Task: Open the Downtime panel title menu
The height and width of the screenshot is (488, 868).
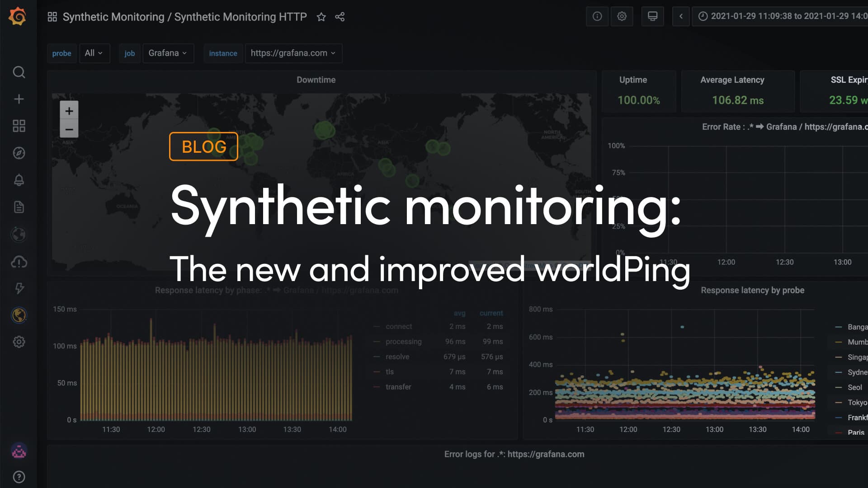Action: click(x=316, y=80)
